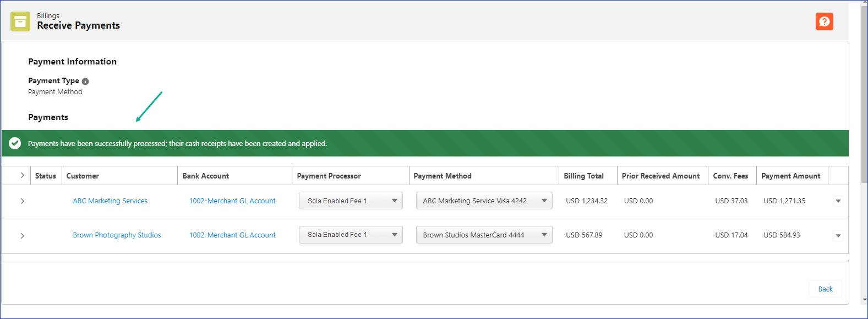Open 1002-Merchant GL Account link in second row
868x319 pixels.
point(232,235)
